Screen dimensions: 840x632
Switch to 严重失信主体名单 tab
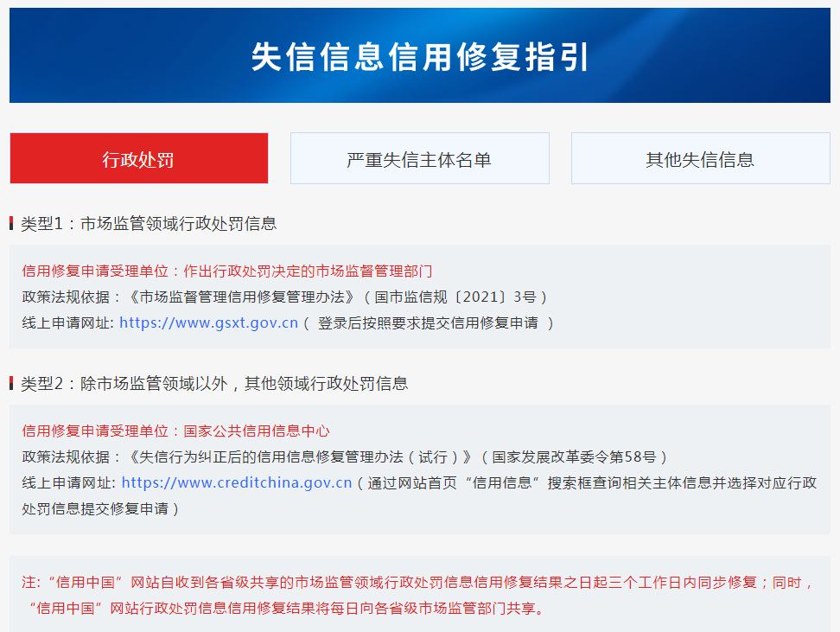419,159
